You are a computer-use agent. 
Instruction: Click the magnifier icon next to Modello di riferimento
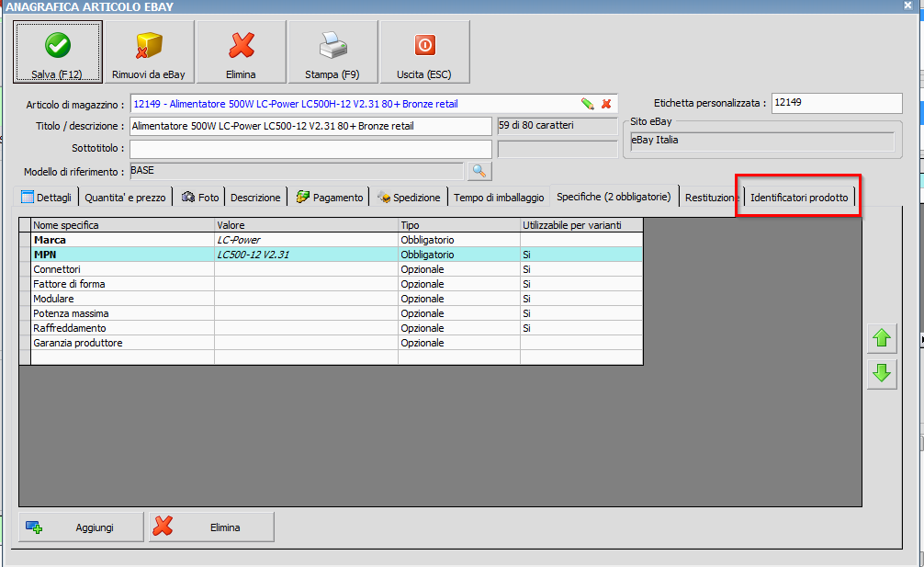point(479,172)
